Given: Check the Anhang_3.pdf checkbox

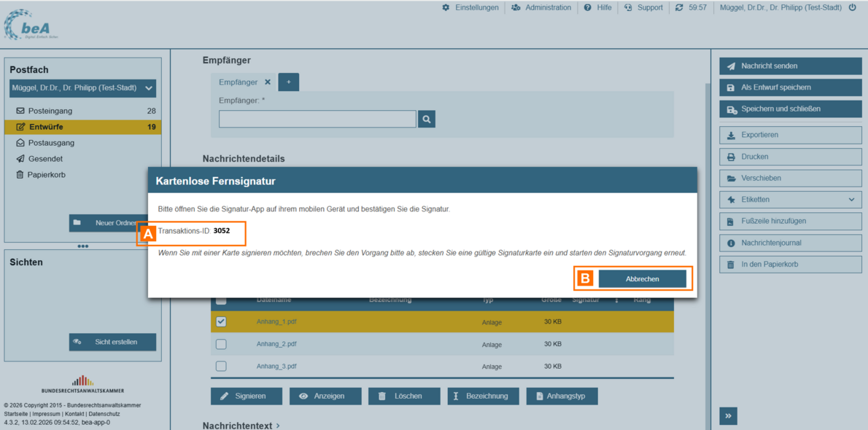Looking at the screenshot, I should (x=221, y=366).
